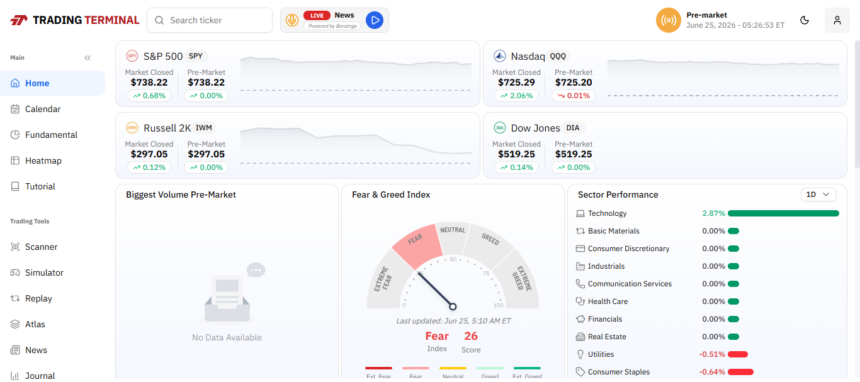Click the Financials sector row
The width and height of the screenshot is (860, 382).
[707, 319]
